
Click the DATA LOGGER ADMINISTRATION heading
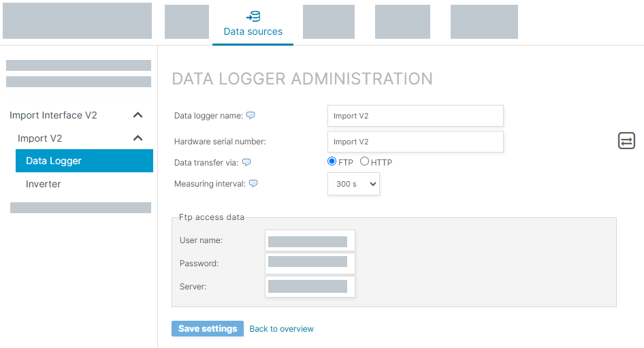[302, 79]
